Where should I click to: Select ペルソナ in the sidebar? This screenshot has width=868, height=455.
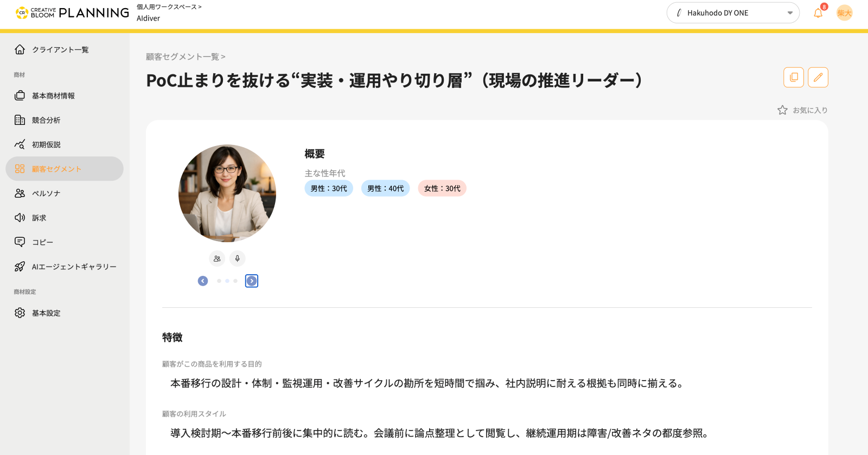click(x=46, y=193)
